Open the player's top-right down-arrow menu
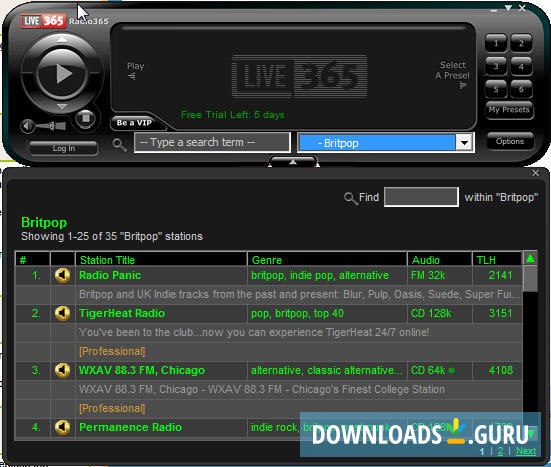This screenshot has height=467, width=551. tap(508, 8)
